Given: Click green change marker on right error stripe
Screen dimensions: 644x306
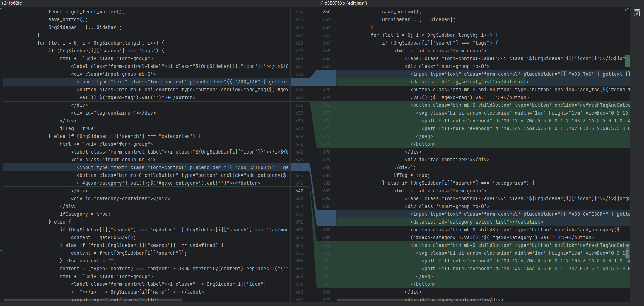Looking at the screenshot, I should click(627, 61).
